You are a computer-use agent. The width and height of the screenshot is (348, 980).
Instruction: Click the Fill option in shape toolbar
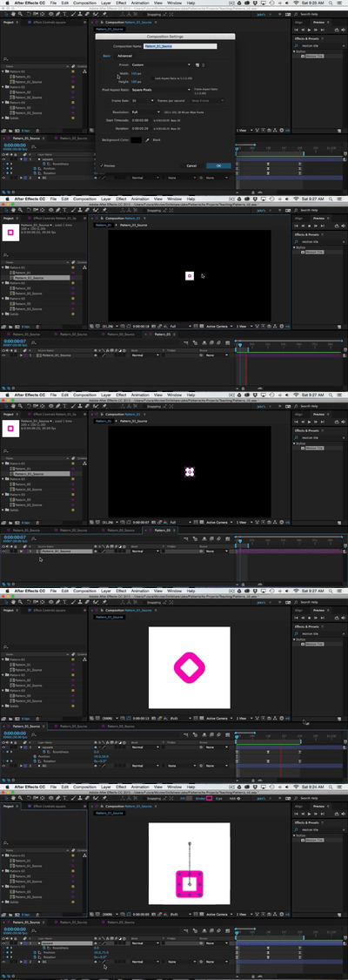point(183,798)
